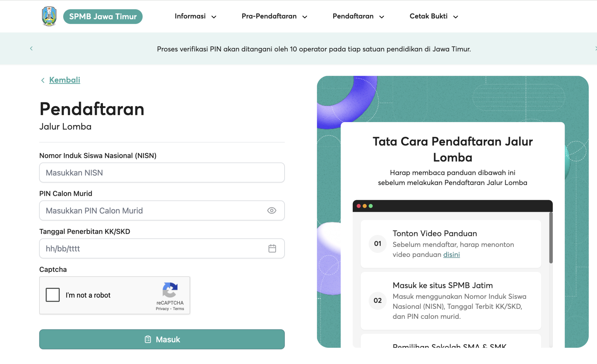Open the Informasi menu

(190, 17)
